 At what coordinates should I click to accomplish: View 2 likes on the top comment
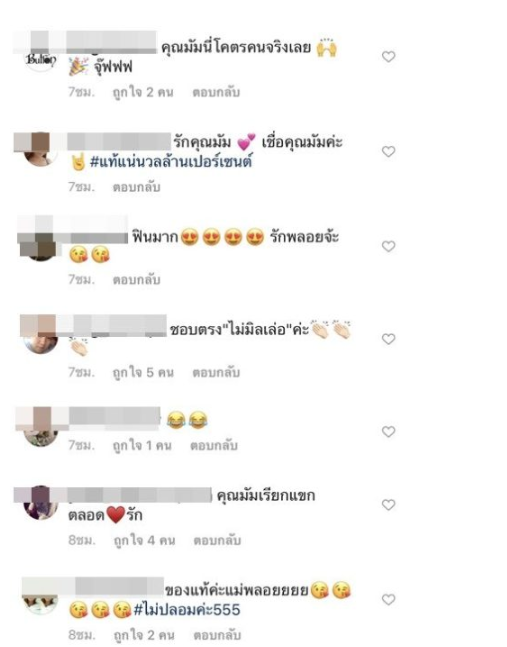143,92
